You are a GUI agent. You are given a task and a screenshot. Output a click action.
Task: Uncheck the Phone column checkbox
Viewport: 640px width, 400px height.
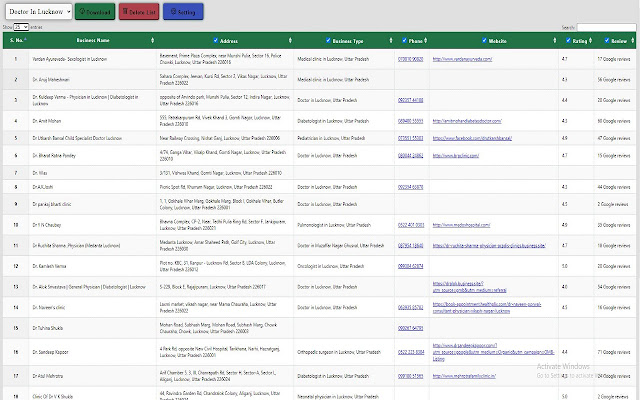[404, 40]
